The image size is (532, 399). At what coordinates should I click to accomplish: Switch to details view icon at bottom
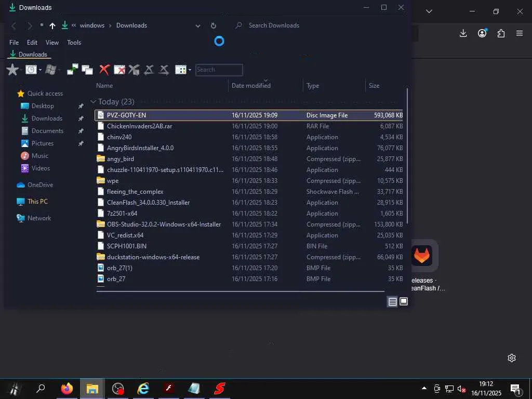(x=393, y=301)
